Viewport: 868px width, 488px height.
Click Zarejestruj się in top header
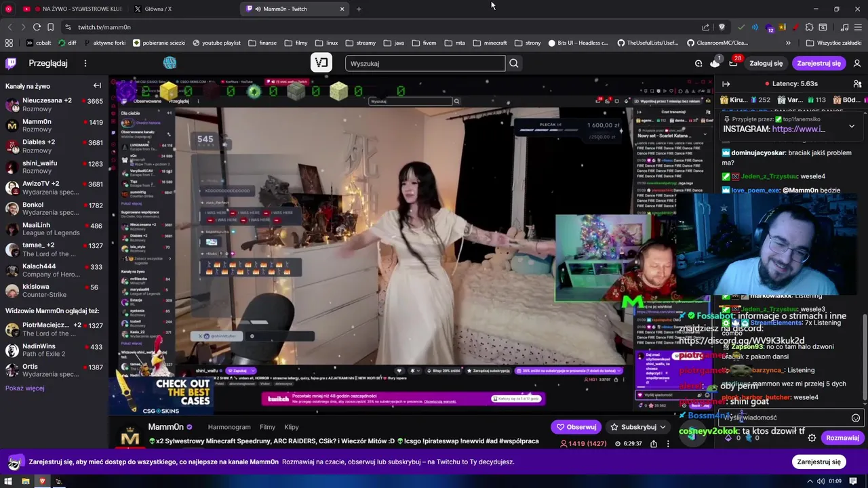click(818, 63)
